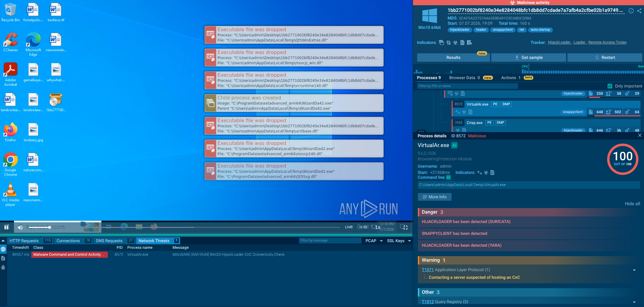Switch to the Connections tab
This screenshot has height=307, width=644.
click(x=73, y=241)
